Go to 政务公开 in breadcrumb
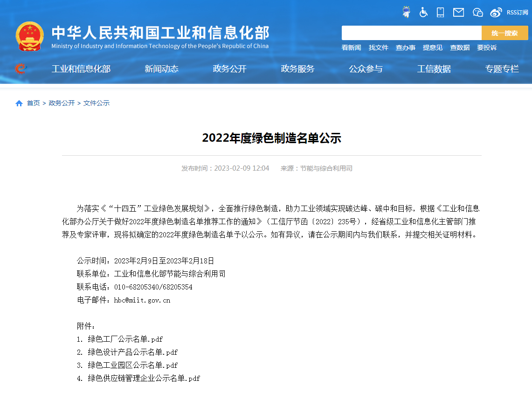Image resolution: width=532 pixels, height=393 pixels. (x=62, y=103)
